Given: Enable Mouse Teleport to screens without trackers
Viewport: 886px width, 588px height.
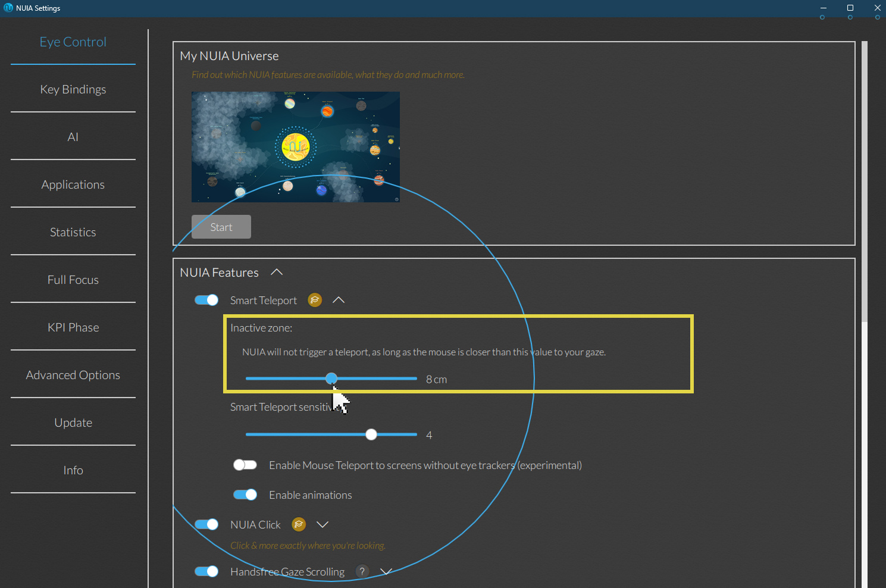Looking at the screenshot, I should (245, 465).
